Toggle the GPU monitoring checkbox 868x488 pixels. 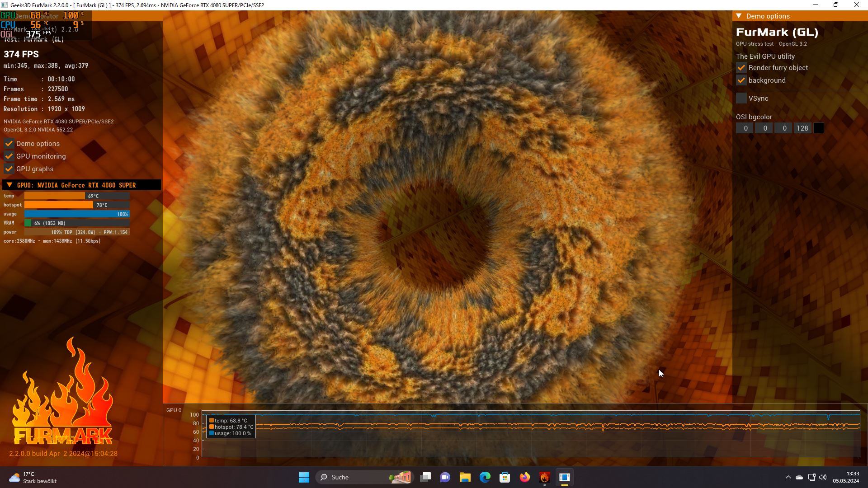pyautogui.click(x=9, y=156)
